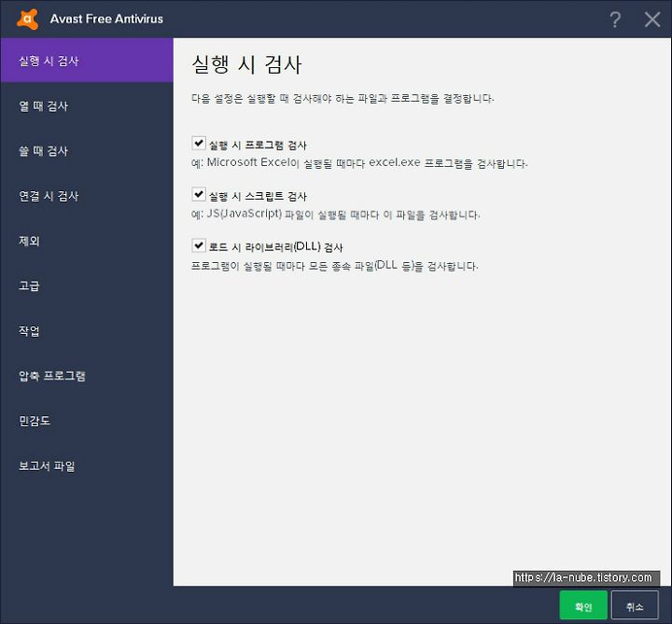Viewport: 672px width, 624px height.
Task: Cancel with 취소 button
Action: [x=635, y=605]
